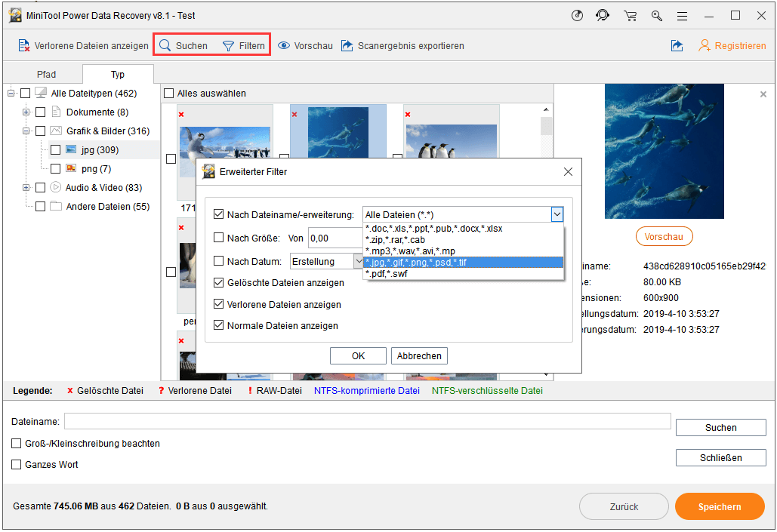Image resolution: width=777 pixels, height=532 pixels.
Task: Open the Erstellung date dropdown
Action: [359, 260]
